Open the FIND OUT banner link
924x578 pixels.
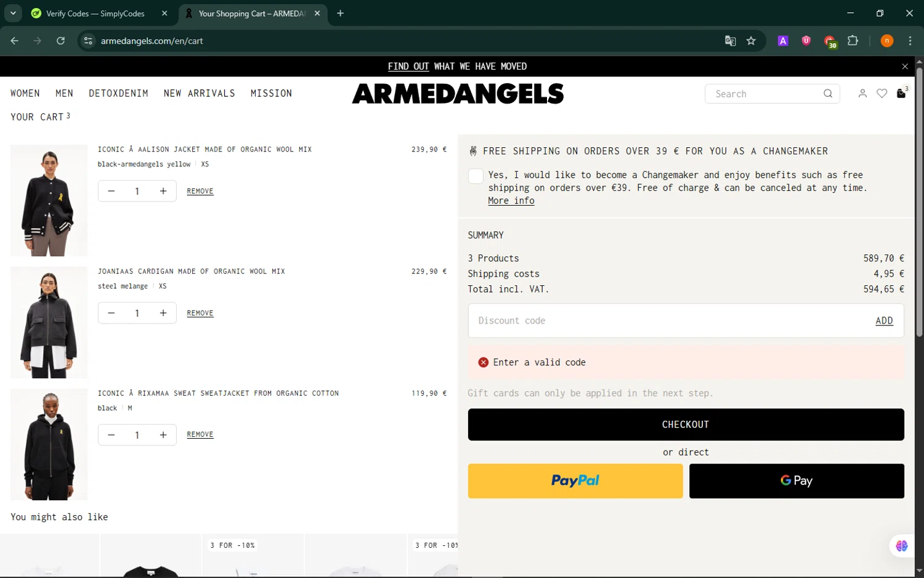tap(408, 67)
